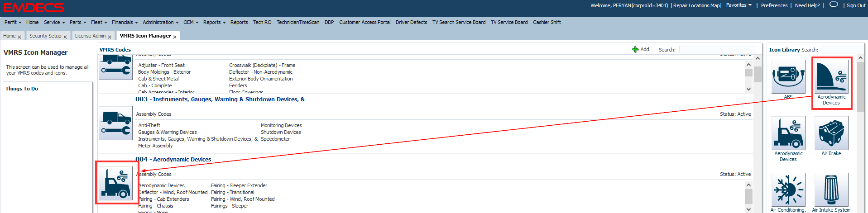Open the chat bubble icon in header

[x=834, y=5]
